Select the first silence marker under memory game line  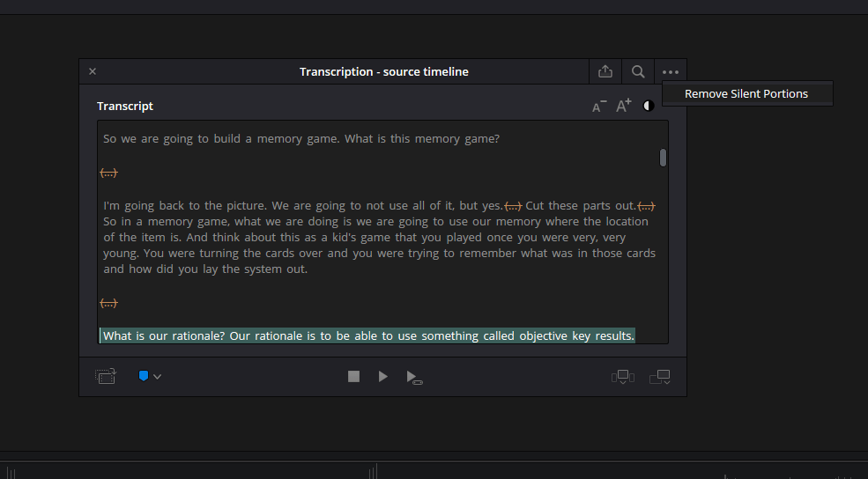(108, 173)
